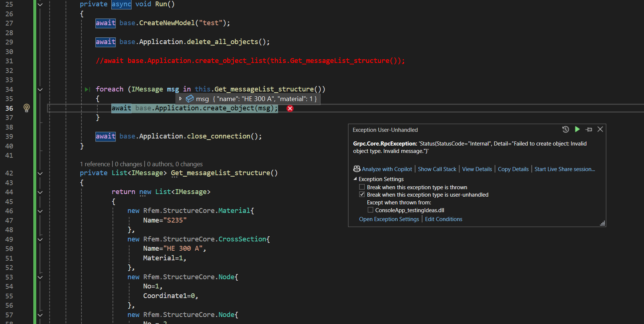The height and width of the screenshot is (324, 644).
Task: Pin the exception helper popup
Action: [589, 129]
